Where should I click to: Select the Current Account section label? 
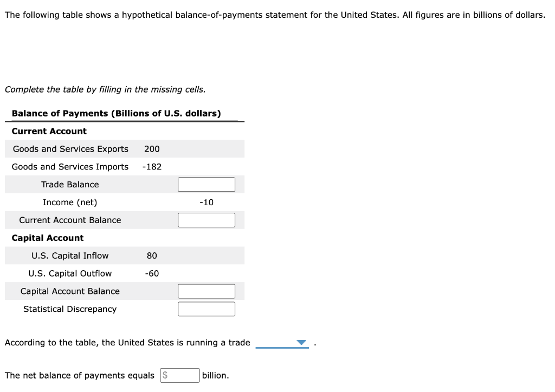[x=48, y=131]
